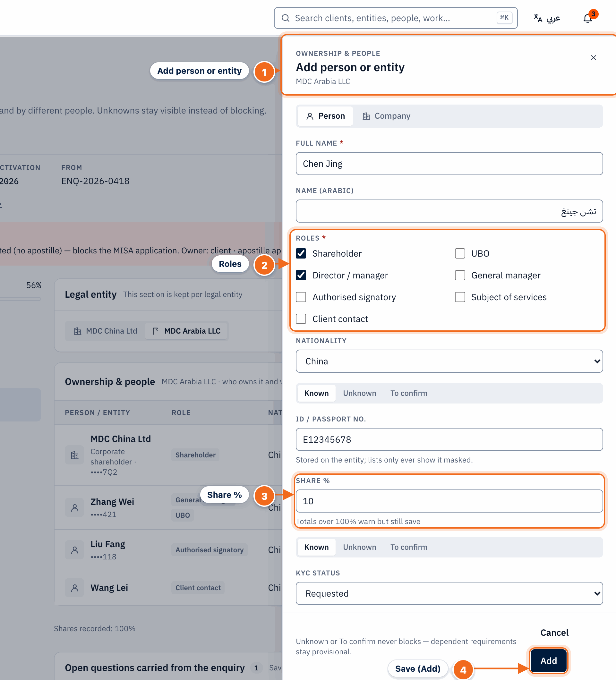Click the ROLE column header

(x=181, y=412)
